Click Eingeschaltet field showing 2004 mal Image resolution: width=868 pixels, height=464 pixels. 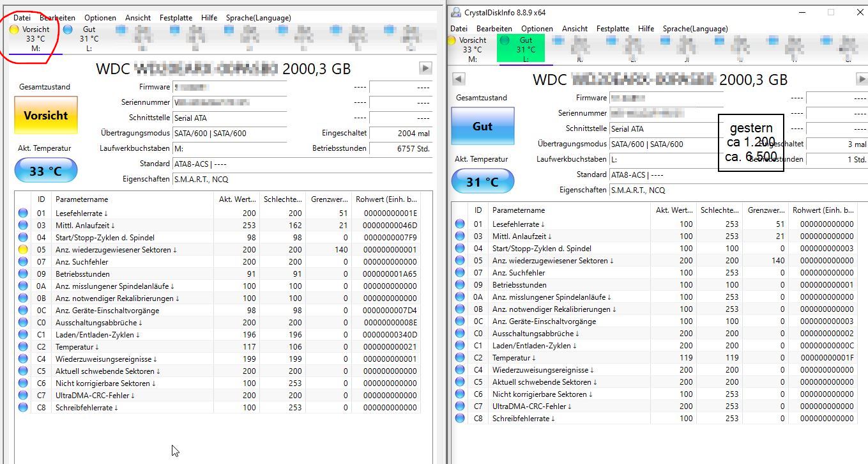(400, 133)
